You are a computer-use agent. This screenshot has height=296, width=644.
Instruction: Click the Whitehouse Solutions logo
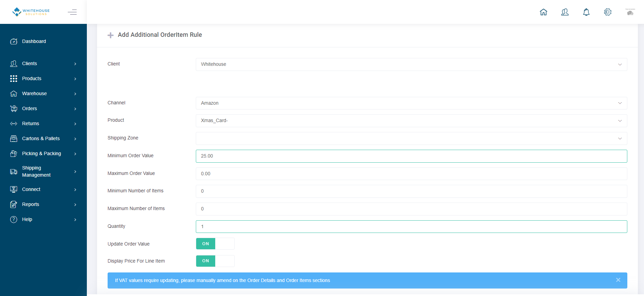31,12
